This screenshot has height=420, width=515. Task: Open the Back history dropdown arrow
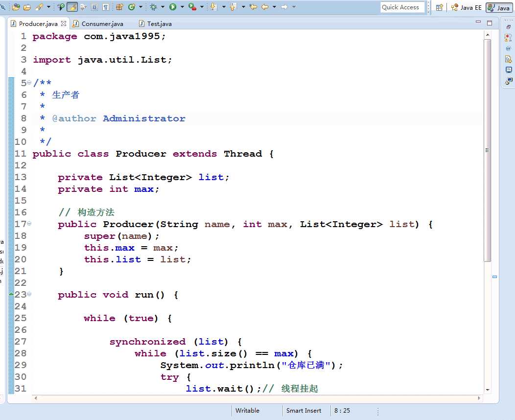[274, 6]
